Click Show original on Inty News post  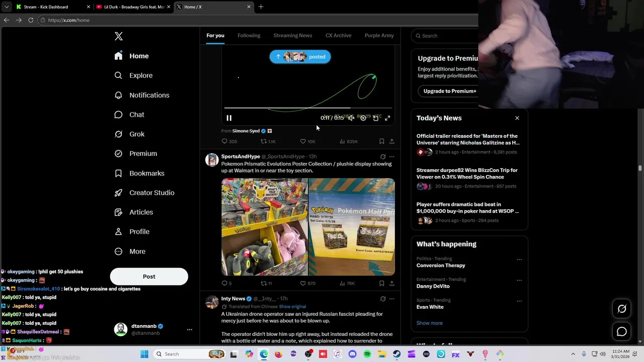click(292, 306)
